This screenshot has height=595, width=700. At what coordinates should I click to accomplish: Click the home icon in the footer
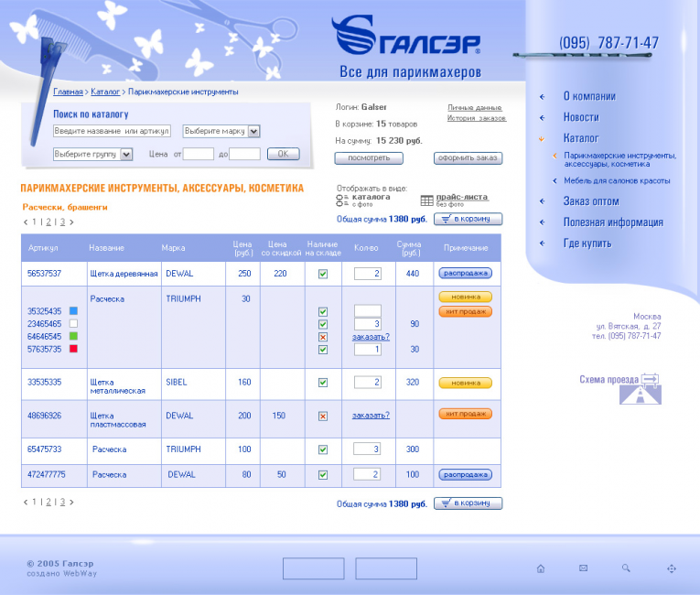coord(541,568)
